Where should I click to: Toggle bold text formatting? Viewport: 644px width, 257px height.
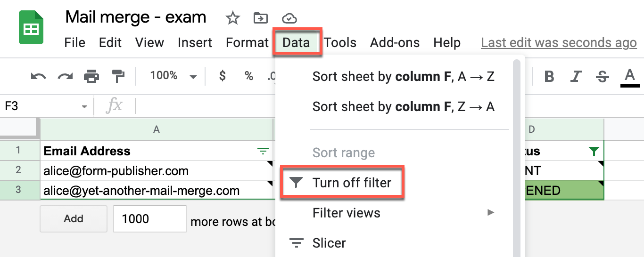[x=549, y=76]
